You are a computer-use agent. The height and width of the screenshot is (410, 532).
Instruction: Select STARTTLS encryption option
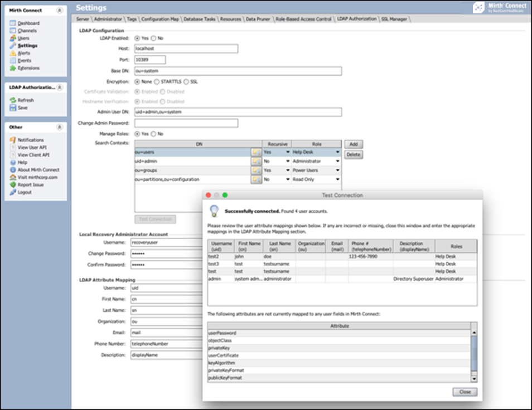pyautogui.click(x=157, y=81)
